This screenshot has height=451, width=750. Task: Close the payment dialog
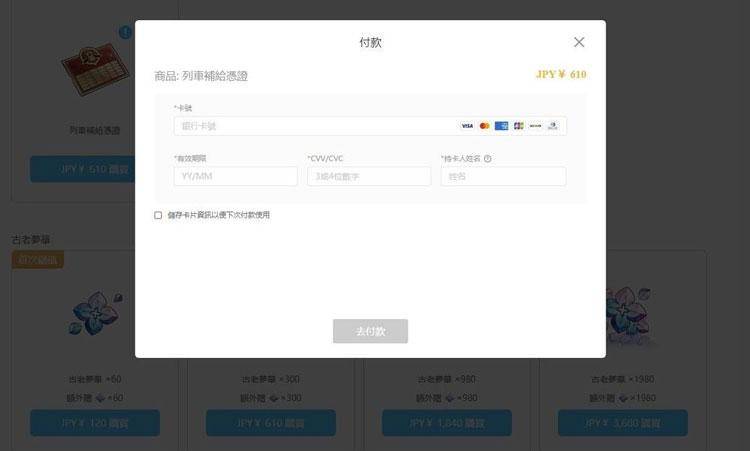[579, 42]
